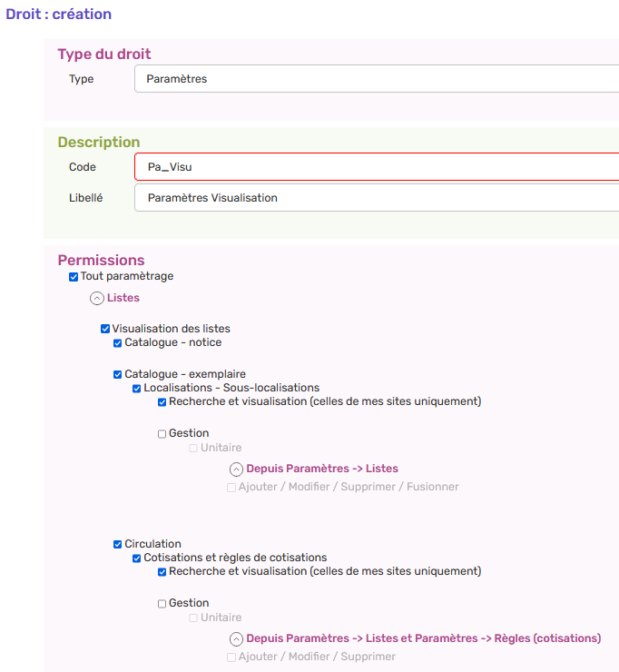
Task: Click the Libellé field Paramètres Visualisation
Action: click(377, 198)
